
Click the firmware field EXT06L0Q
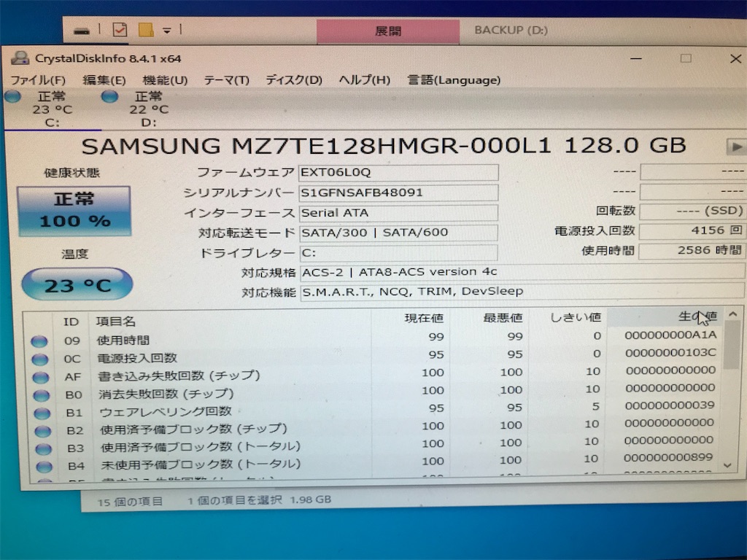399,172
